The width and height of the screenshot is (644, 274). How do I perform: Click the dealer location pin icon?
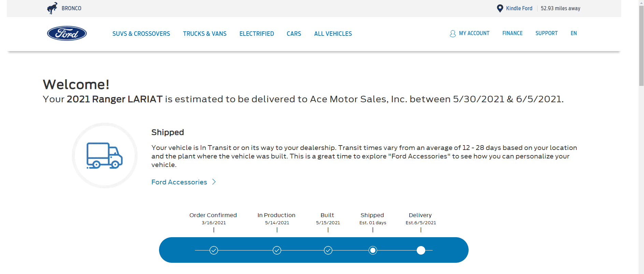point(500,8)
